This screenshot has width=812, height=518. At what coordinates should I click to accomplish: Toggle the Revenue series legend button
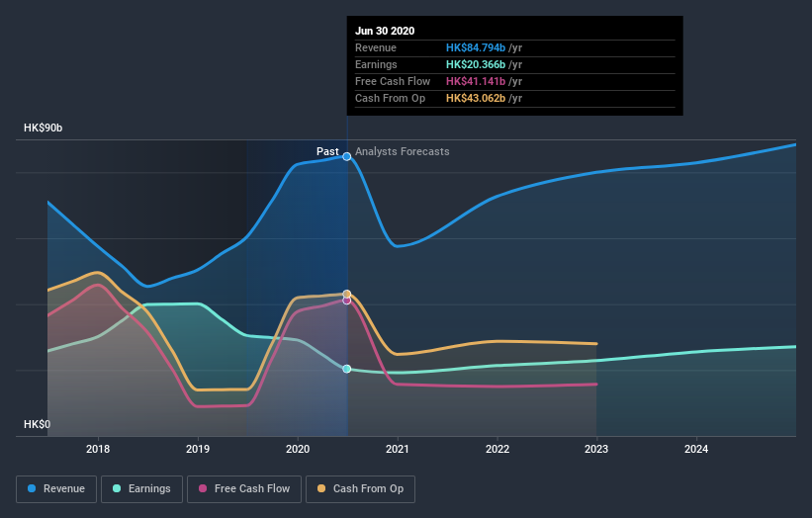tap(56, 489)
